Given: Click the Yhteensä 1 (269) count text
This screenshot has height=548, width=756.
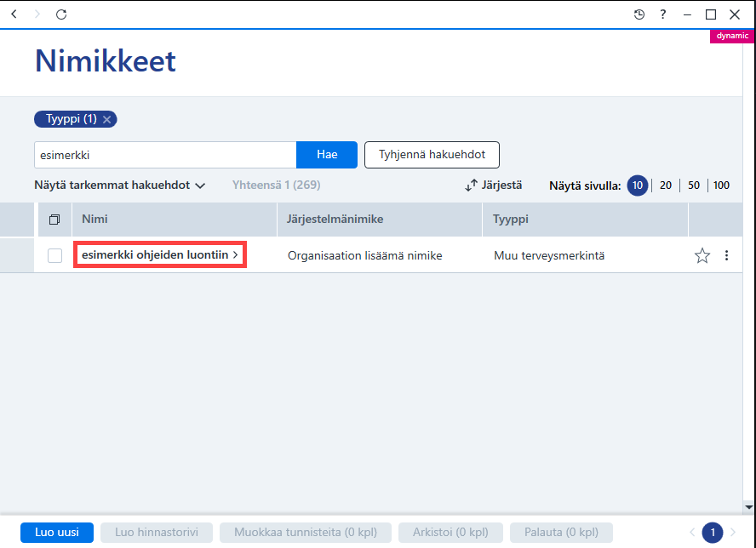Looking at the screenshot, I should point(277,185).
